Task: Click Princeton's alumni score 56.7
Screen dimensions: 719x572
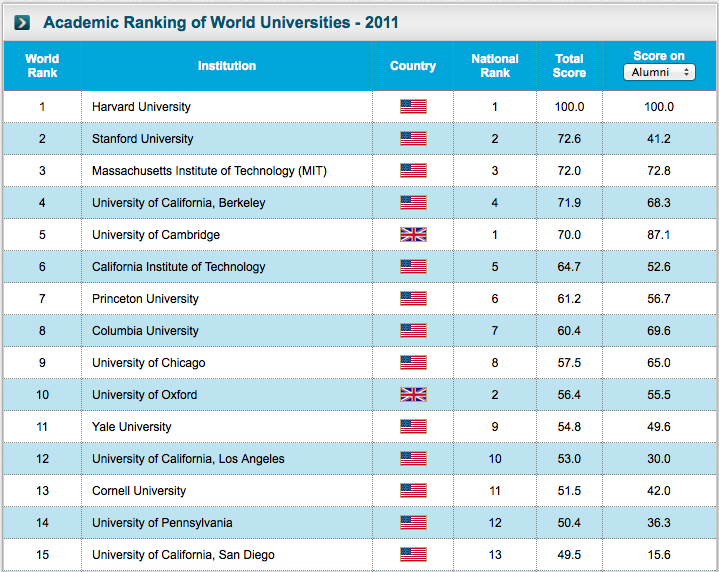Action: tap(659, 299)
